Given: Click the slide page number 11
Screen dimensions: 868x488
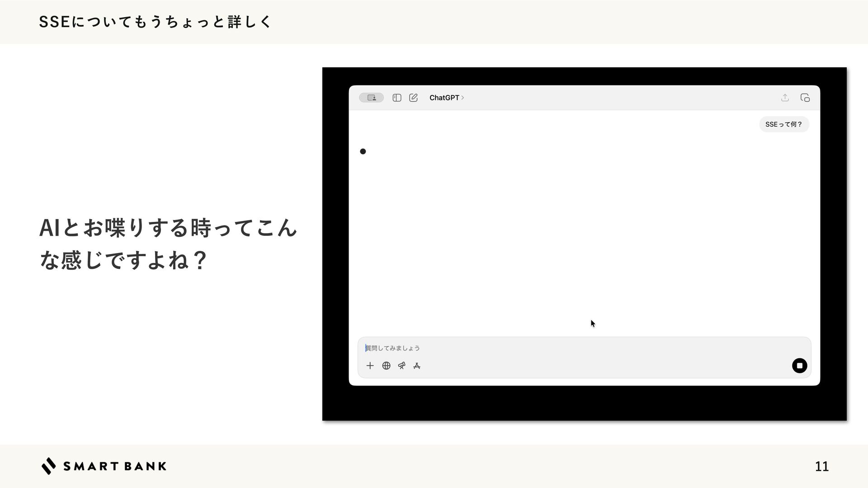Looking at the screenshot, I should point(821,466).
